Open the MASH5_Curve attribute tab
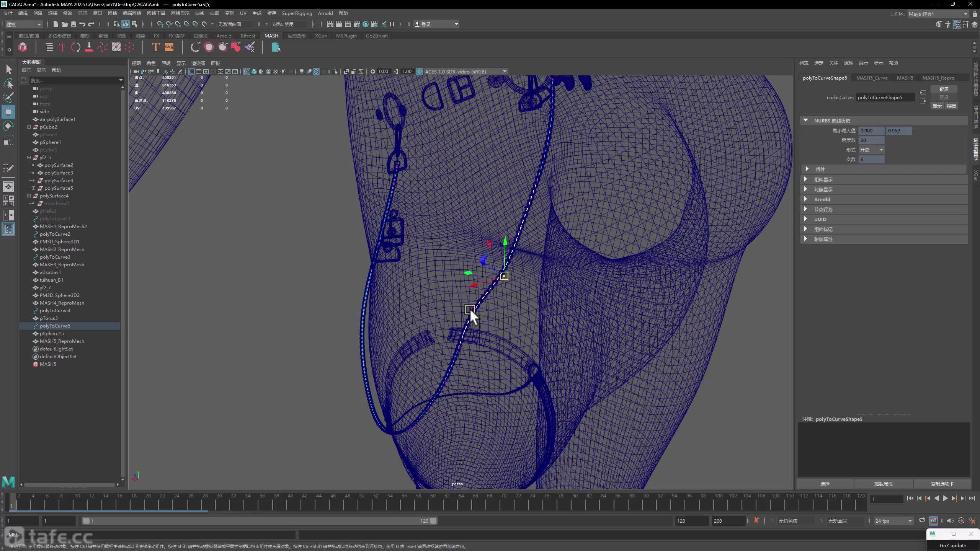Viewport: 980px width, 551px height. (872, 78)
